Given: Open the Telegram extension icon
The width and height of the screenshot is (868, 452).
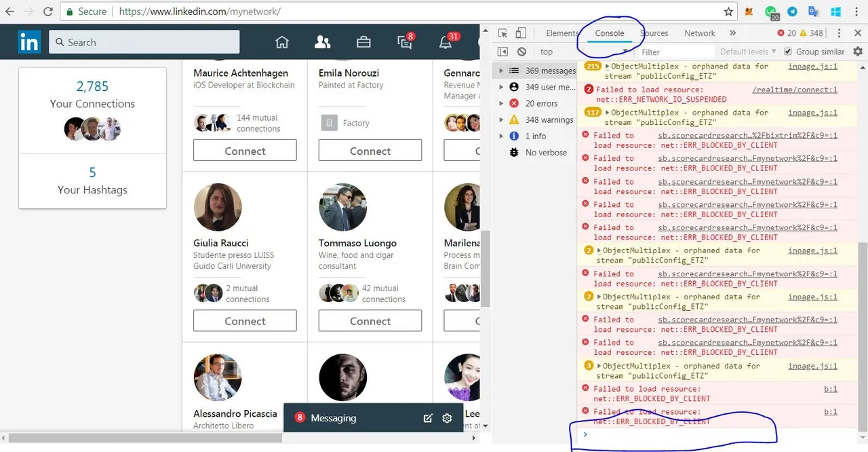Looking at the screenshot, I should tap(792, 12).
